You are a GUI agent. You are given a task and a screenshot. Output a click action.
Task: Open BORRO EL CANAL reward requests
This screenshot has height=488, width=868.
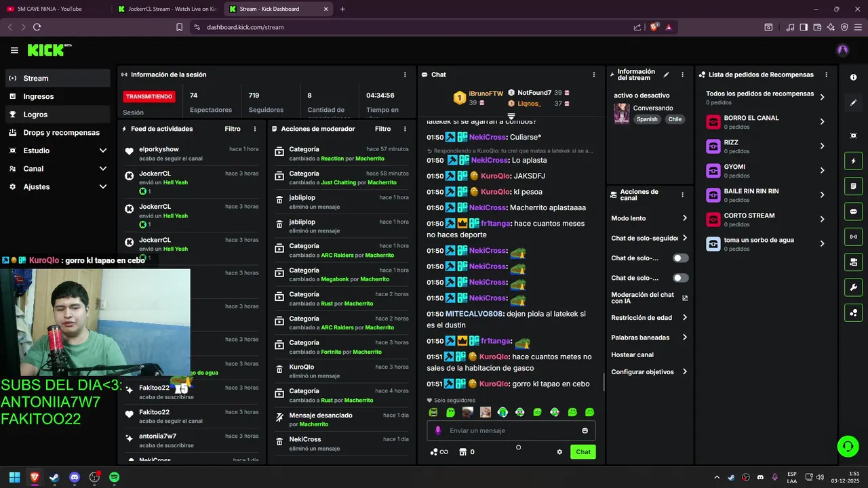[x=766, y=122]
